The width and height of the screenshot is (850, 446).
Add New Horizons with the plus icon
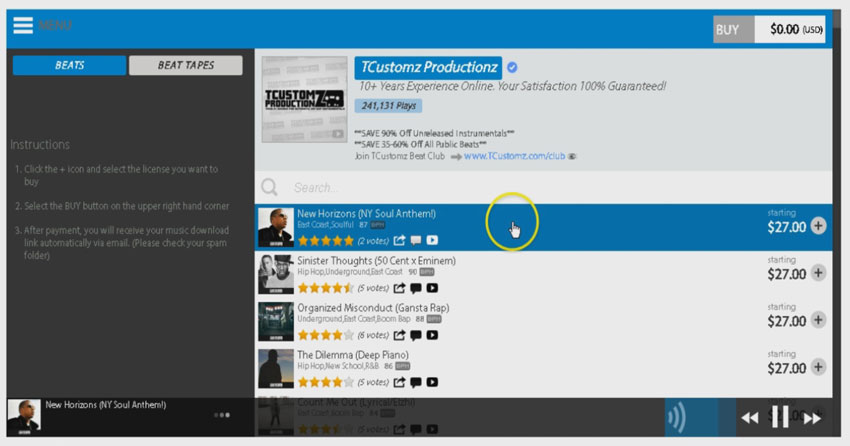point(819,225)
